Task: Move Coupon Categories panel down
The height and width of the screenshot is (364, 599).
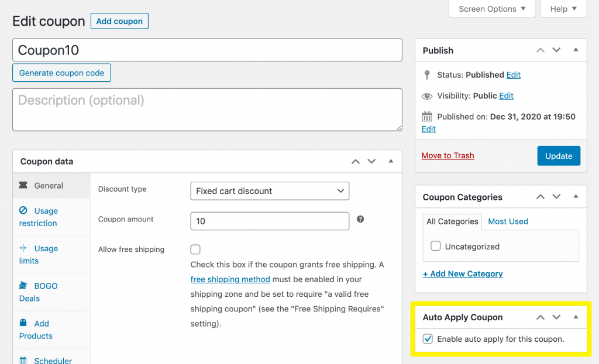Action: click(x=557, y=197)
